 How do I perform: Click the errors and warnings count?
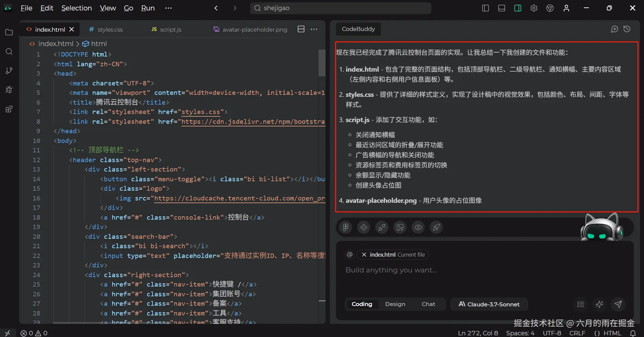tap(34, 333)
